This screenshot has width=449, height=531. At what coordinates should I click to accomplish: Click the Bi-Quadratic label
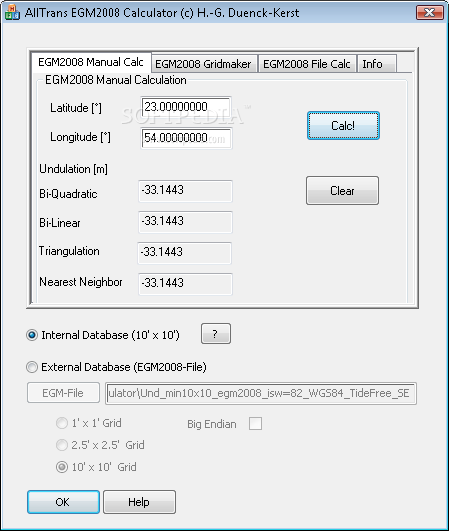pos(68,194)
